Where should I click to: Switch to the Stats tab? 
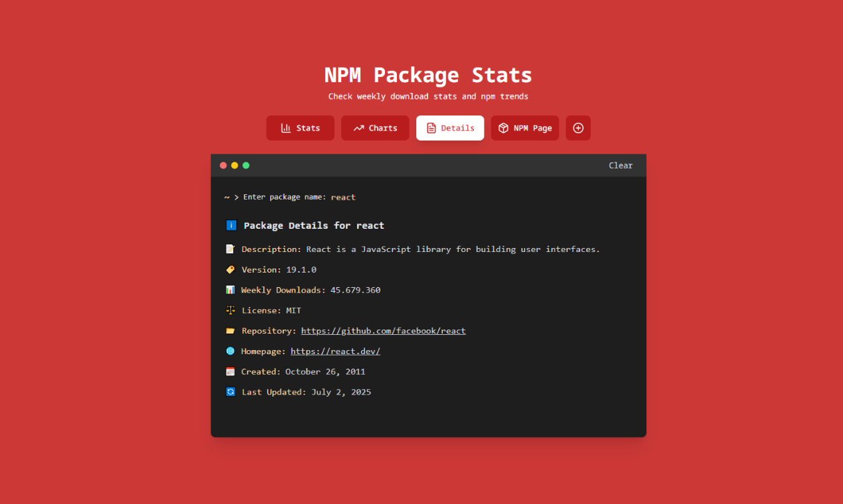coord(300,128)
